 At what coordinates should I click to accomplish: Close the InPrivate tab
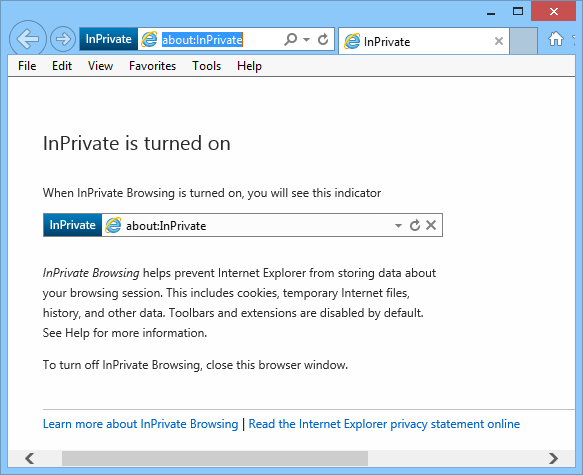pyautogui.click(x=499, y=41)
